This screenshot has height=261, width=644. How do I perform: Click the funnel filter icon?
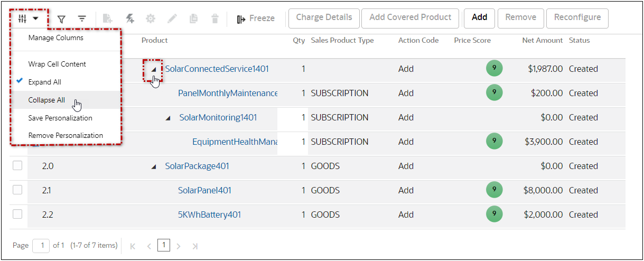coord(61,19)
